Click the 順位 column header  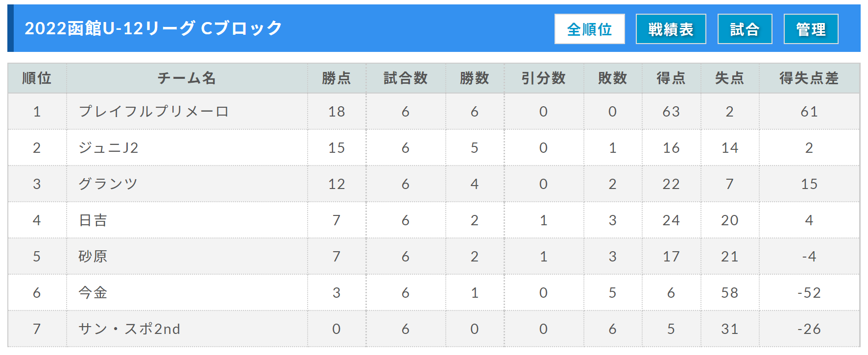[37, 78]
